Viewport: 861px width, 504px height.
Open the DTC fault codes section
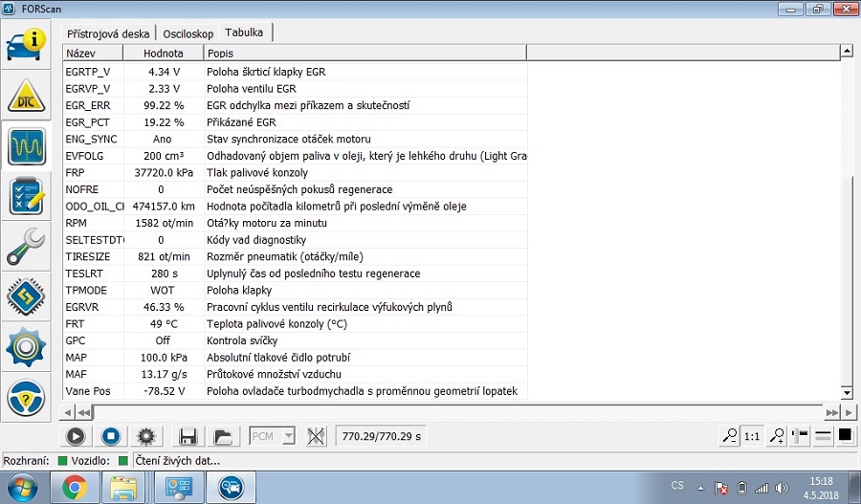(28, 96)
